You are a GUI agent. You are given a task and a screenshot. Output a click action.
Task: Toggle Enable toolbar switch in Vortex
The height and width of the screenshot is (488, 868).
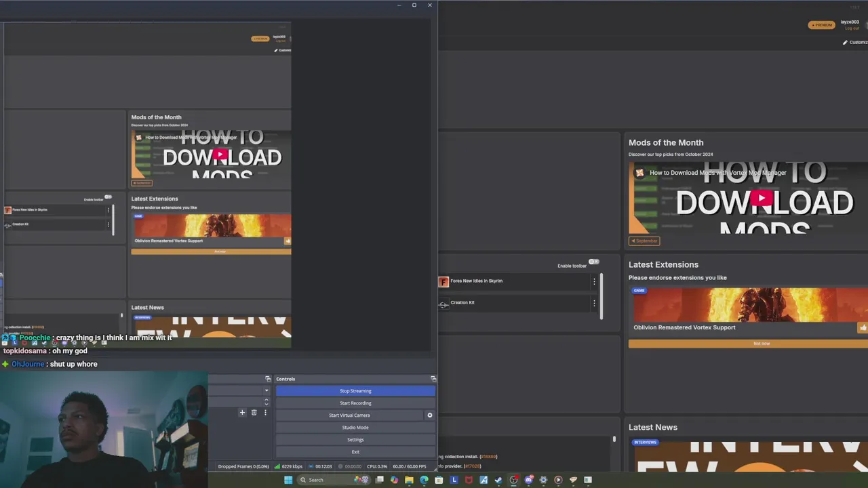(593, 262)
